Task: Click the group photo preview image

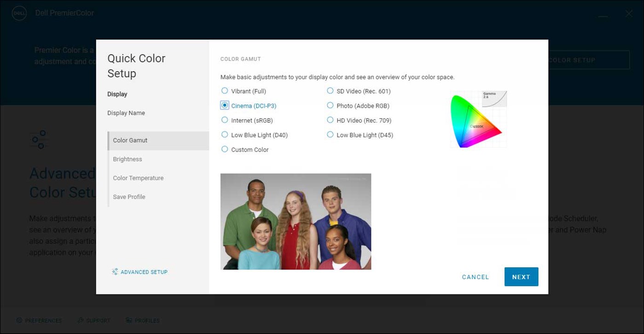Action: tap(296, 222)
